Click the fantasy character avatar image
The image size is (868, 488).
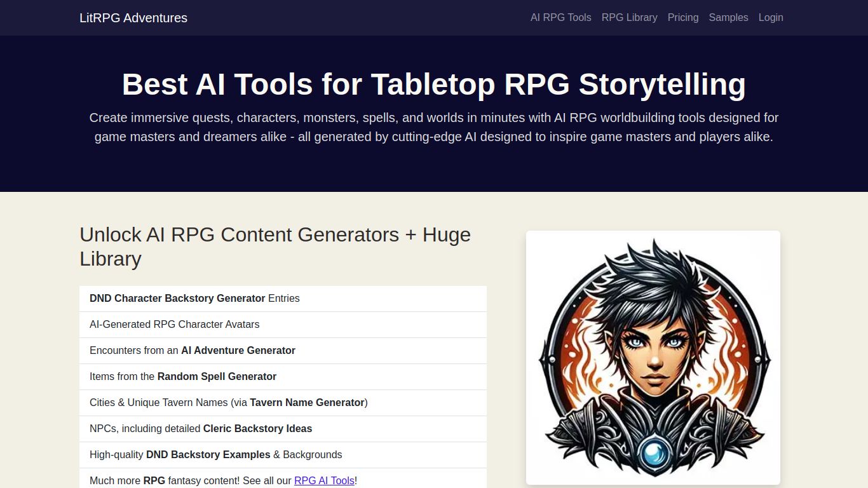(653, 356)
